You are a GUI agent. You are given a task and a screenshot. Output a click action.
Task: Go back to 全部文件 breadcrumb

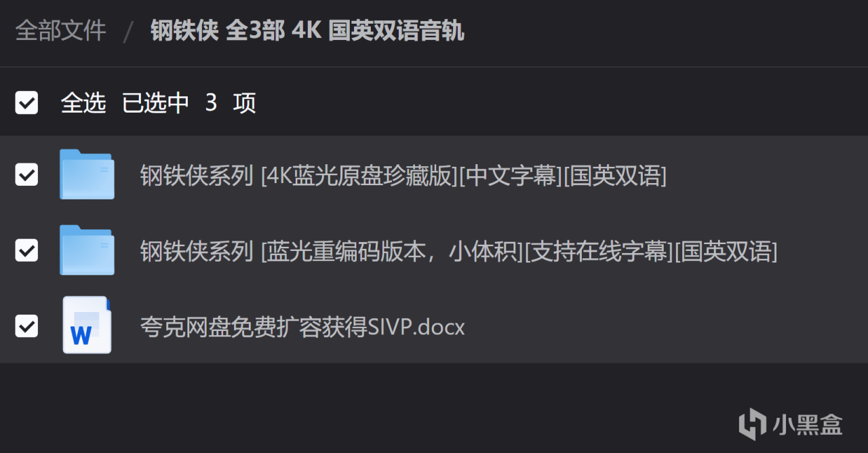point(61,31)
